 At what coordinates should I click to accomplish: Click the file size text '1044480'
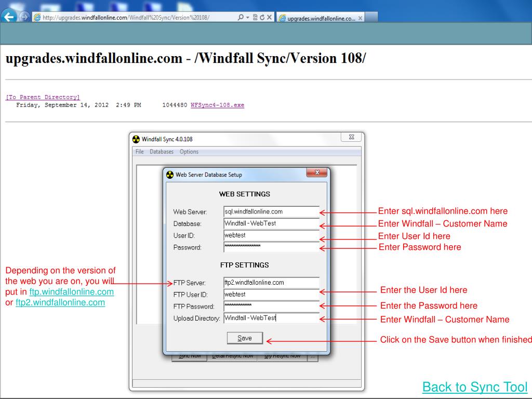175,105
